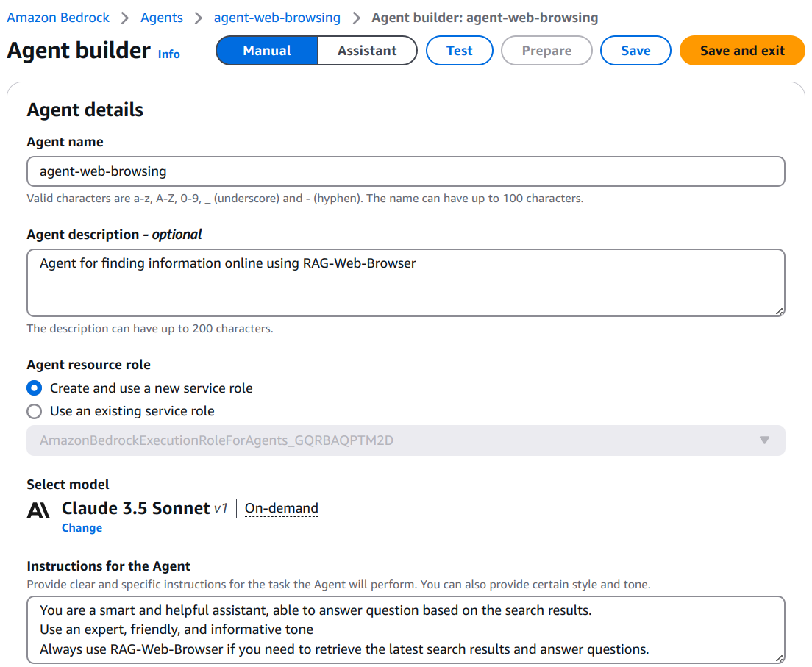Click the Prepare button
This screenshot has width=812, height=667.
[546, 50]
